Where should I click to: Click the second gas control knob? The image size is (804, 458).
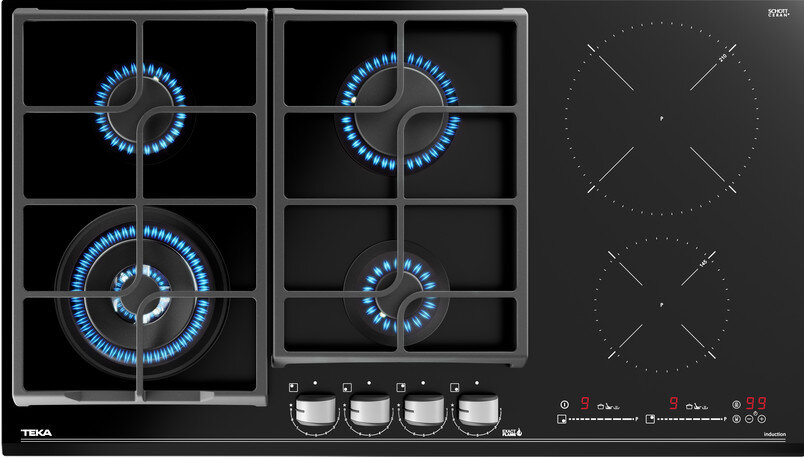click(x=370, y=410)
